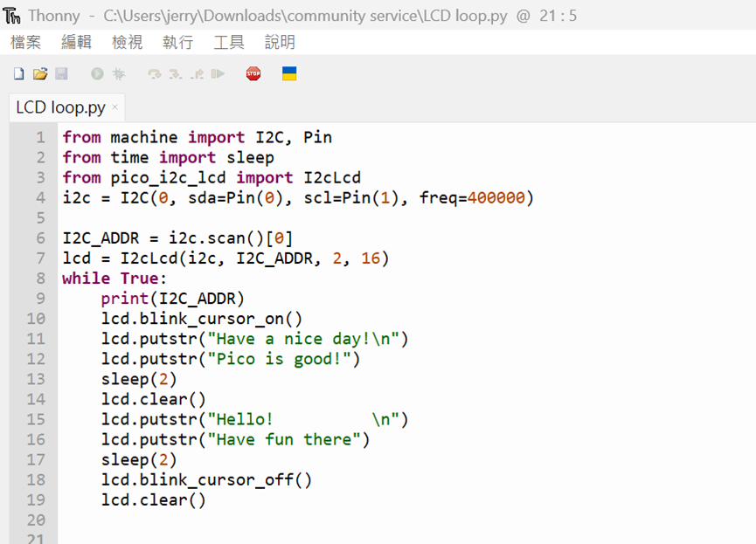Click the New file icon
The width and height of the screenshot is (756, 544).
pyautogui.click(x=19, y=73)
